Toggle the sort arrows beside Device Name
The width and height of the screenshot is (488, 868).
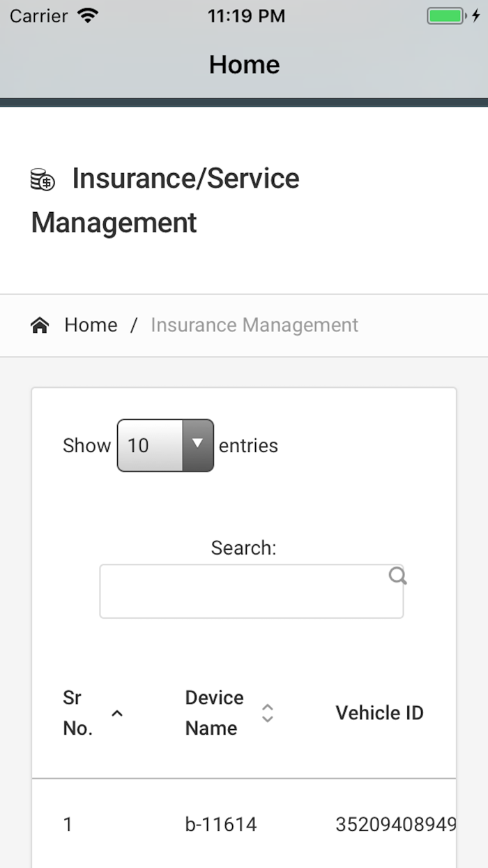click(x=267, y=712)
